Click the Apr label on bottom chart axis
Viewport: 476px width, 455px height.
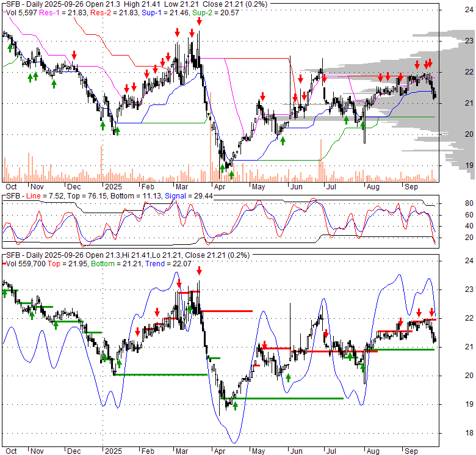(219, 451)
